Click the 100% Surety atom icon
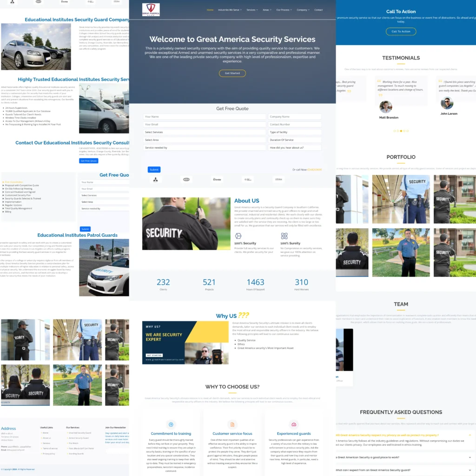The image size is (476, 476). [284, 236]
